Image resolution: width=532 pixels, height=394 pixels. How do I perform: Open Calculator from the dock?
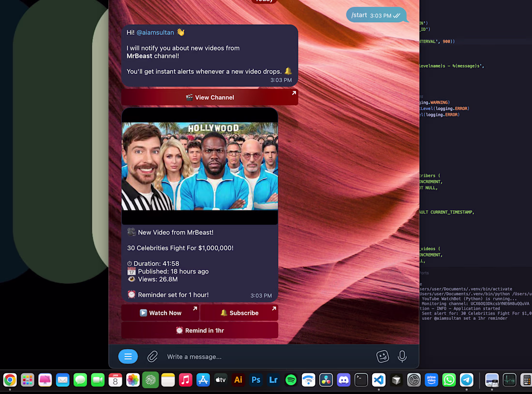pos(526,380)
